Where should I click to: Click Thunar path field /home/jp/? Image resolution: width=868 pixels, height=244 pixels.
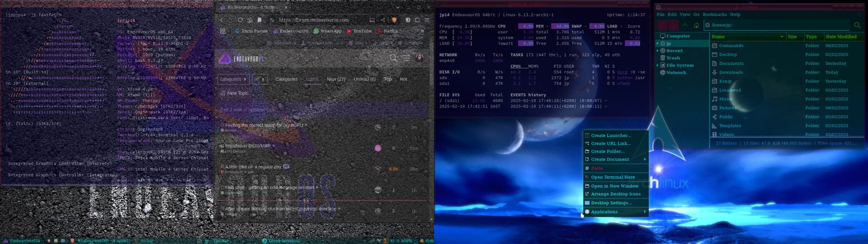[777, 25]
